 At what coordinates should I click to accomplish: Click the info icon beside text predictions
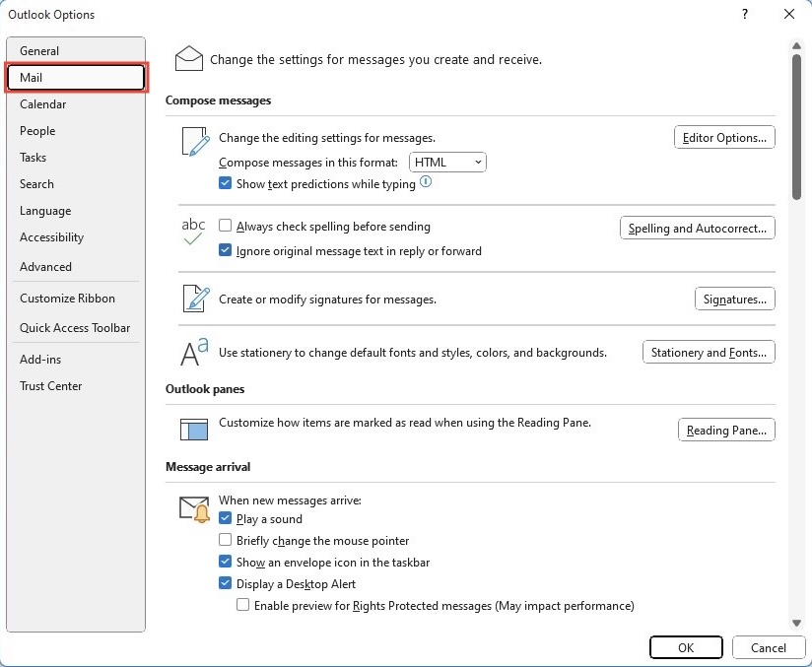tap(425, 181)
